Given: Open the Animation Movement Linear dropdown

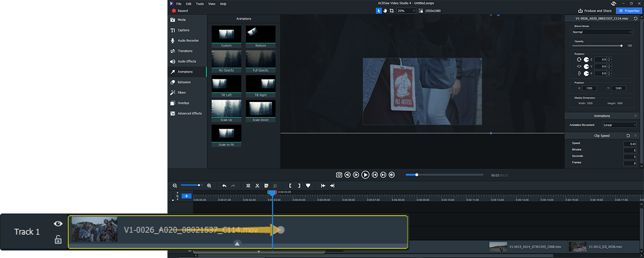Looking at the screenshot, I should [x=619, y=125].
